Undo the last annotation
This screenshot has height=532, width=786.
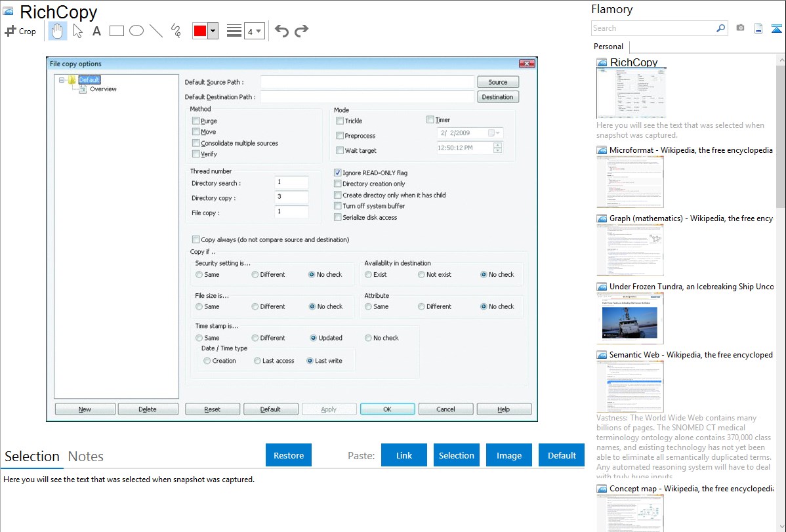[281, 31]
